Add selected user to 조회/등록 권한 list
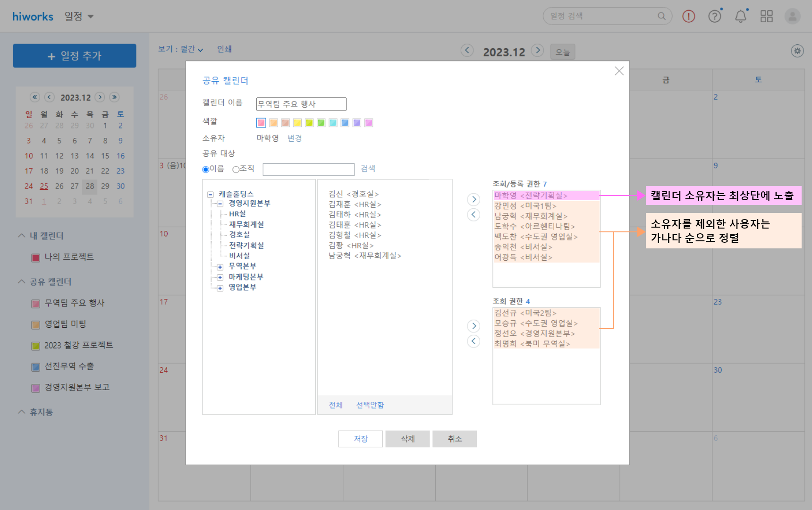Viewport: 812px width, 510px height. tap(474, 199)
